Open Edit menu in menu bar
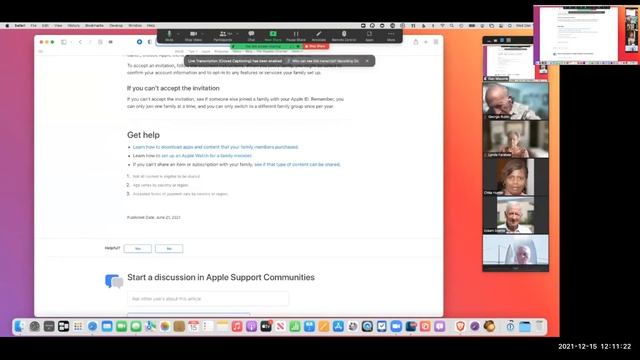Image resolution: width=640 pixels, height=360 pixels. pos(45,25)
